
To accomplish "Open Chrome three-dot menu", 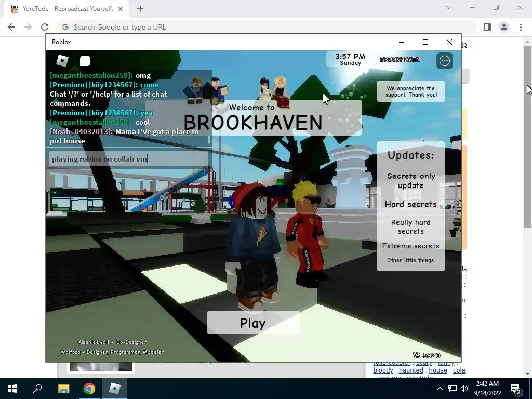I will coord(521,27).
